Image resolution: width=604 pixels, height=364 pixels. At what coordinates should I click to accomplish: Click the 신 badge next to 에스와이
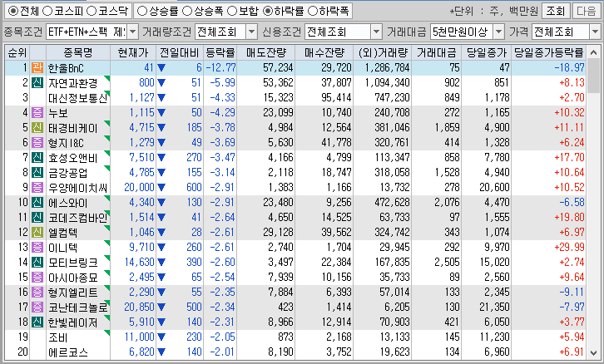pyautogui.click(x=37, y=203)
